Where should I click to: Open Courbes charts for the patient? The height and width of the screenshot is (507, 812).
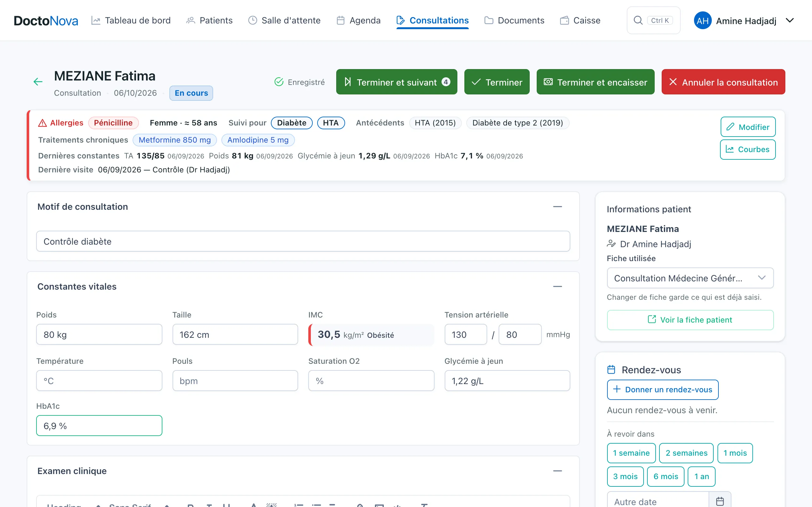(748, 150)
